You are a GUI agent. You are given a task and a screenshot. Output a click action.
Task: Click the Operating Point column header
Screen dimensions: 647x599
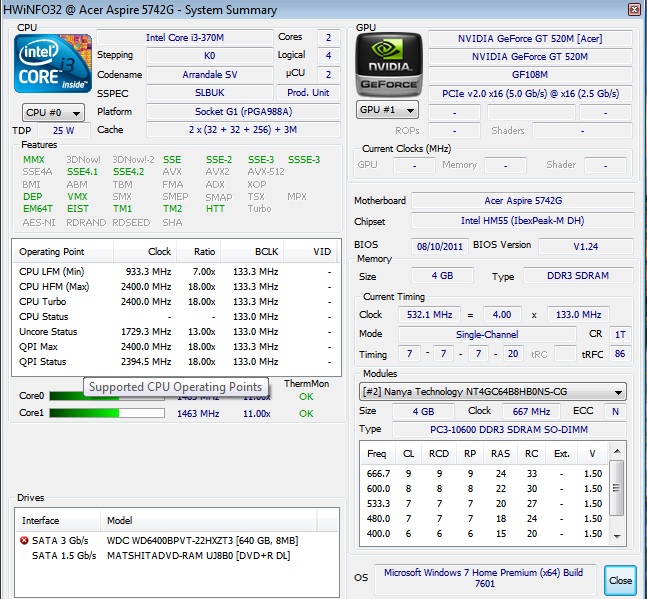(64, 252)
